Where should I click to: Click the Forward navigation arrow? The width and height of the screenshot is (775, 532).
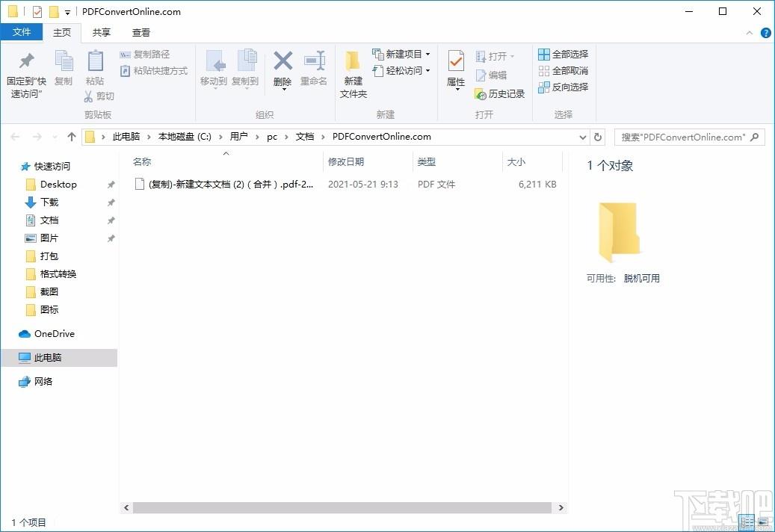point(37,137)
